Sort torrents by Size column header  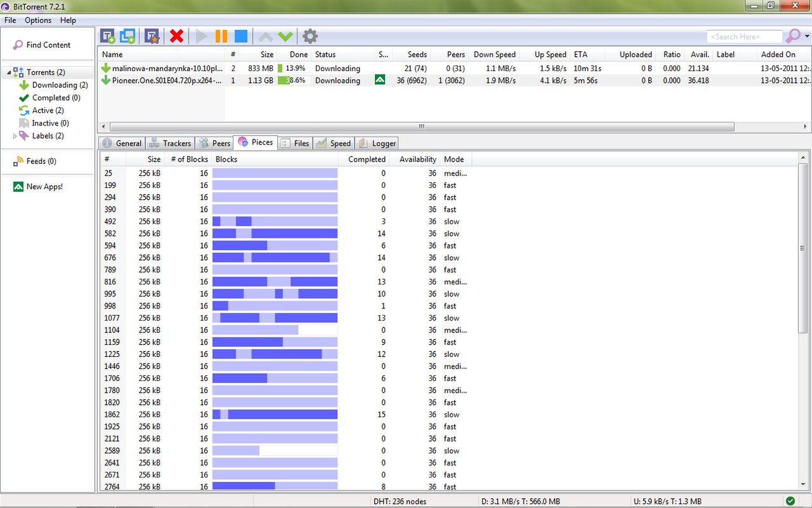click(x=259, y=55)
